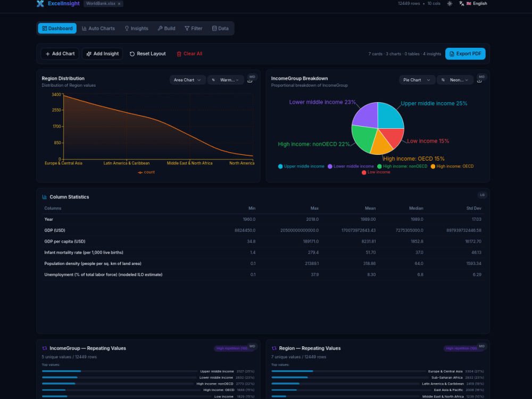
Task: Click the Sub-Saharan Africa progress bar
Action: pyautogui.click(x=350, y=377)
